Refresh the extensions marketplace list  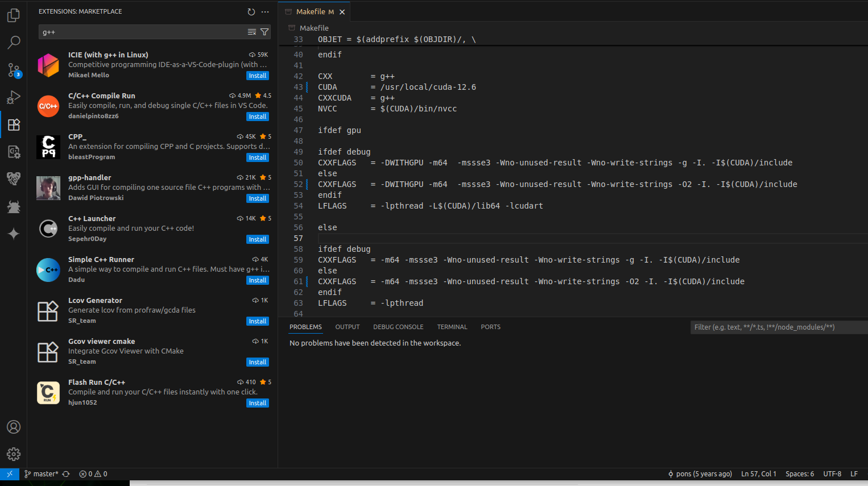point(251,11)
